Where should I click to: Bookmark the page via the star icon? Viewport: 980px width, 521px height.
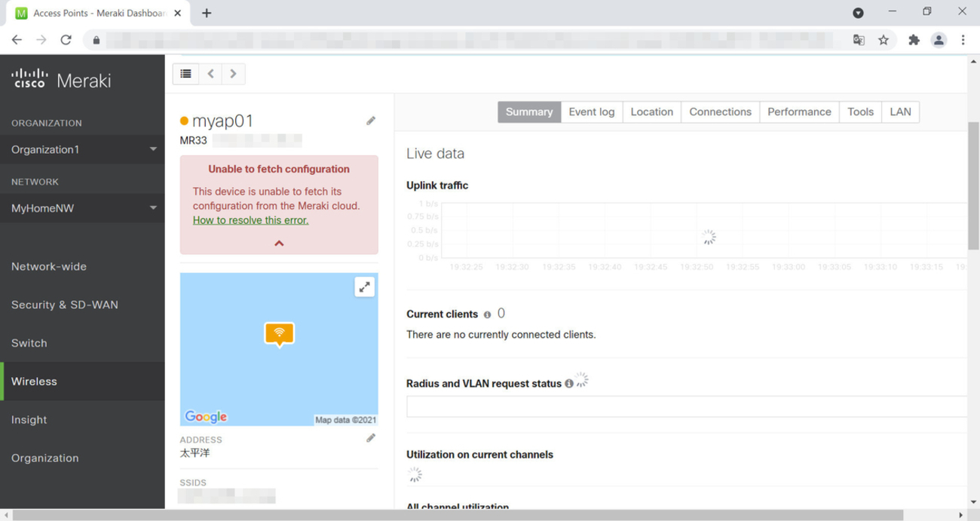tap(884, 39)
